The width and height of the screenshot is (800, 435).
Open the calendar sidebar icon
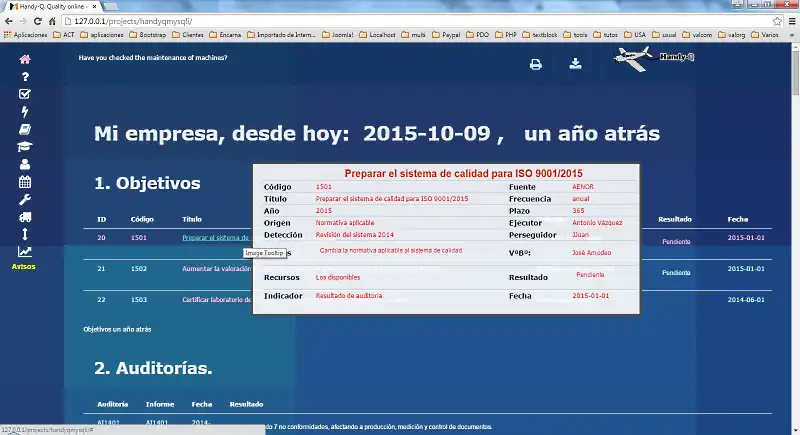tap(24, 182)
